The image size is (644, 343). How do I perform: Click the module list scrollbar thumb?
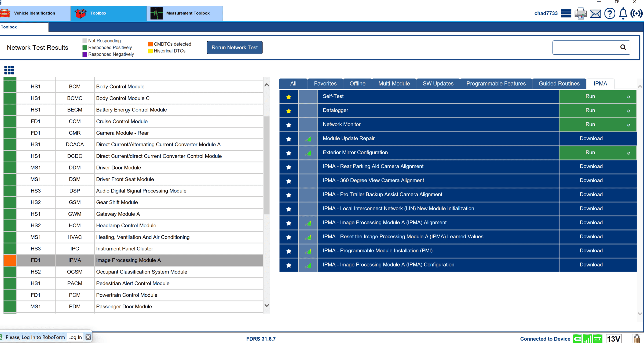[x=267, y=165]
